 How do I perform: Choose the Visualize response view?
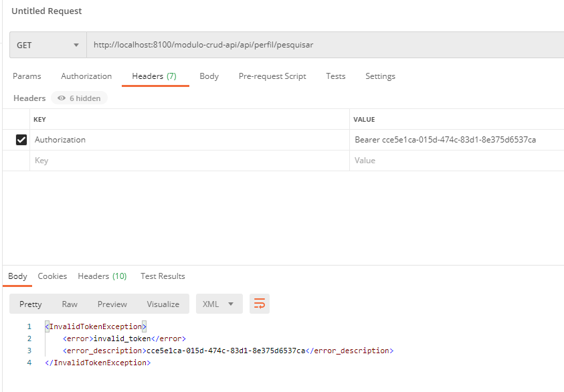point(163,304)
